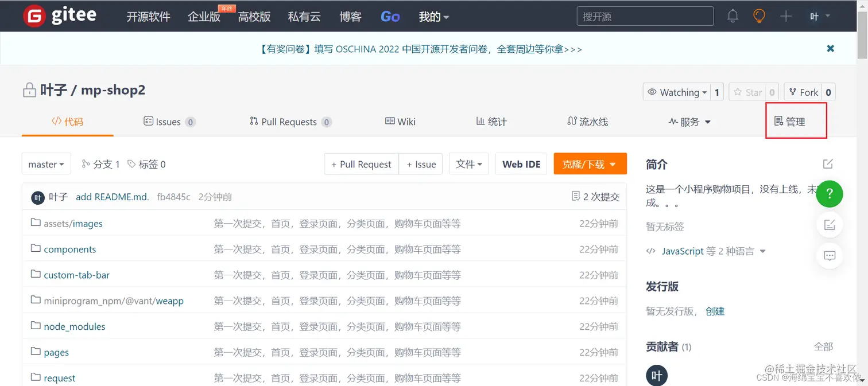The image size is (868, 386).
Task: Open the Web IDE button
Action: (521, 163)
